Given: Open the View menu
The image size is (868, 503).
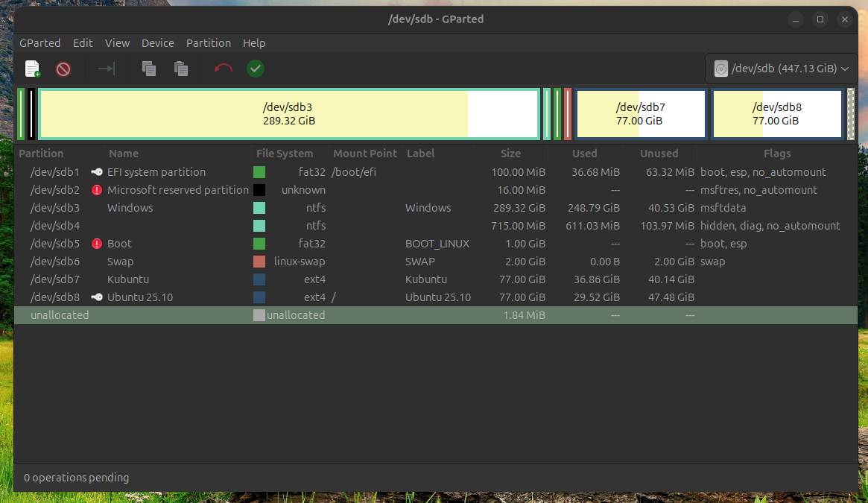Looking at the screenshot, I should 117,43.
